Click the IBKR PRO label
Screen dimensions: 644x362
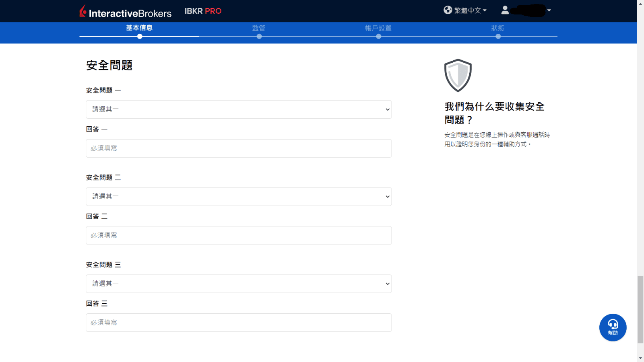click(x=203, y=11)
